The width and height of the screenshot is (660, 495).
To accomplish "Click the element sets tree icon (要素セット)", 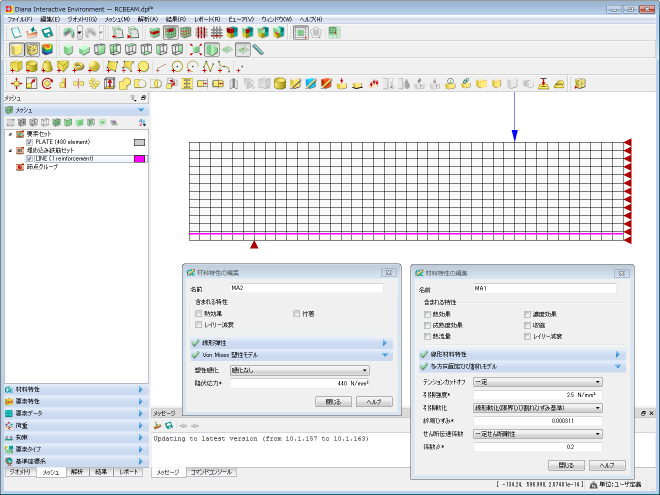I will pyautogui.click(x=20, y=134).
